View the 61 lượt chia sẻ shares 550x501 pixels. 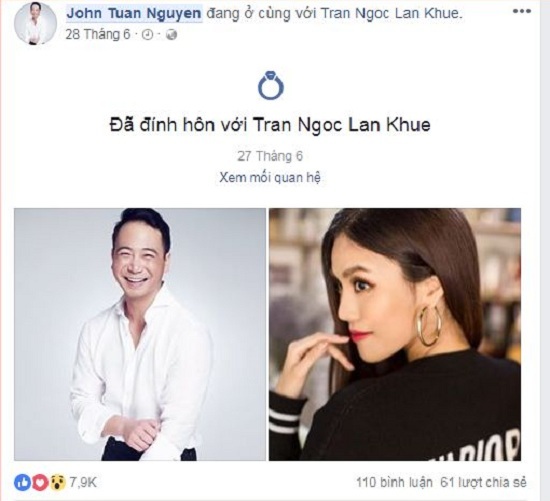pyautogui.click(x=483, y=483)
